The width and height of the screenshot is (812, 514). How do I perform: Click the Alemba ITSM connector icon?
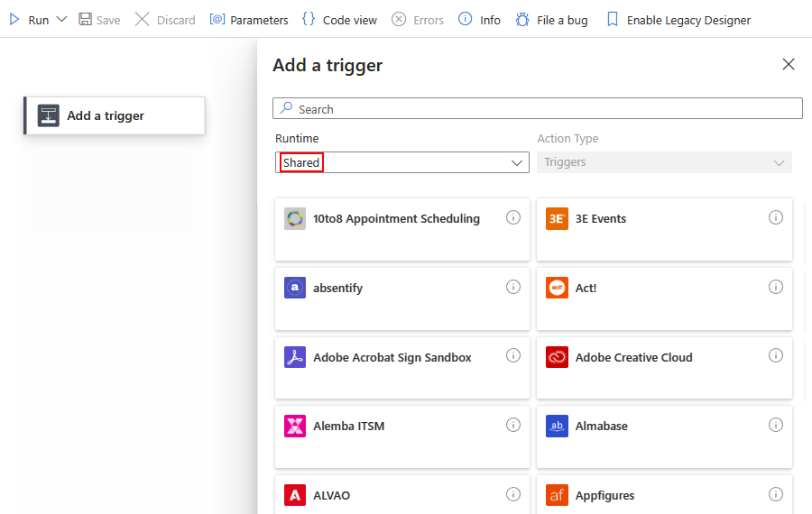295,427
